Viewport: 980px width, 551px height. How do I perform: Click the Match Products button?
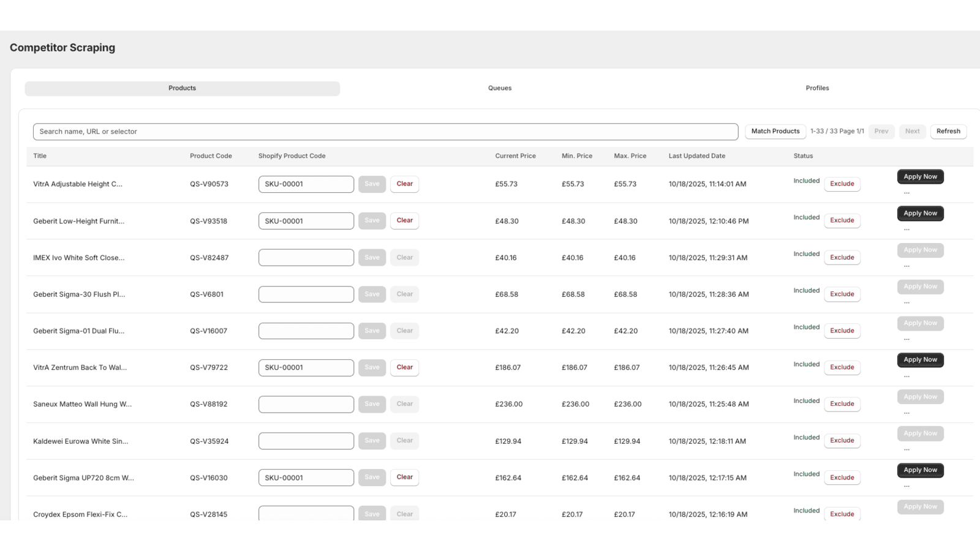tap(775, 131)
